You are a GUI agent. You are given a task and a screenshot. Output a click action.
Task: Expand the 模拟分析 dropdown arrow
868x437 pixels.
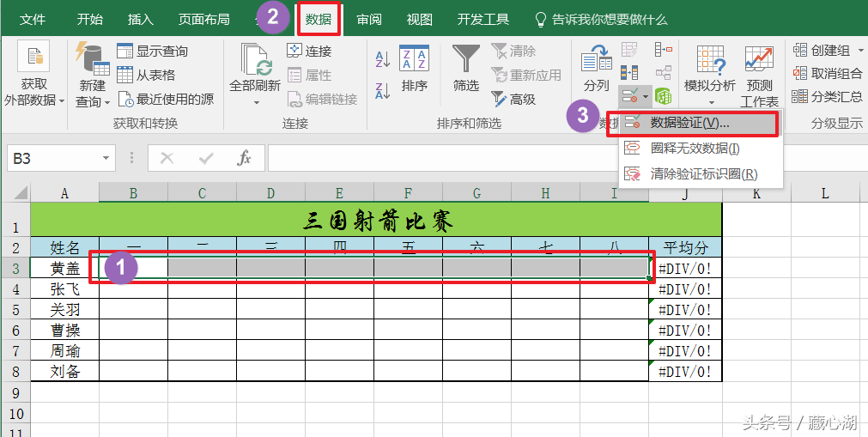pyautogui.click(x=712, y=102)
